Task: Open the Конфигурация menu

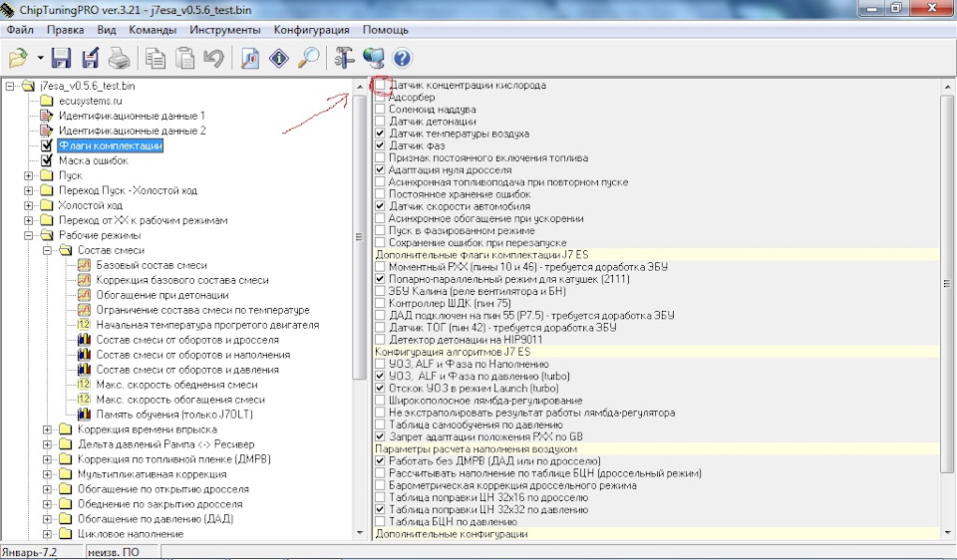Action: (x=311, y=30)
